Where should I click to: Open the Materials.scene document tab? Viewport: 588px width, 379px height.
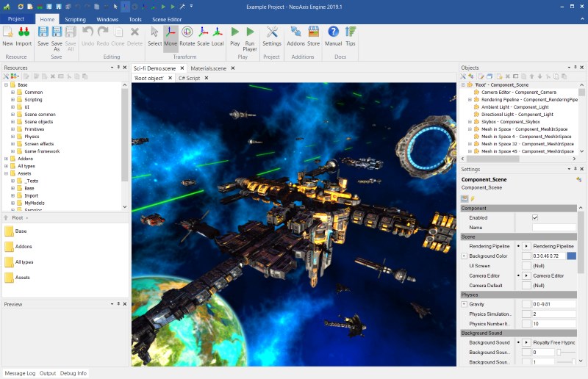coord(209,68)
